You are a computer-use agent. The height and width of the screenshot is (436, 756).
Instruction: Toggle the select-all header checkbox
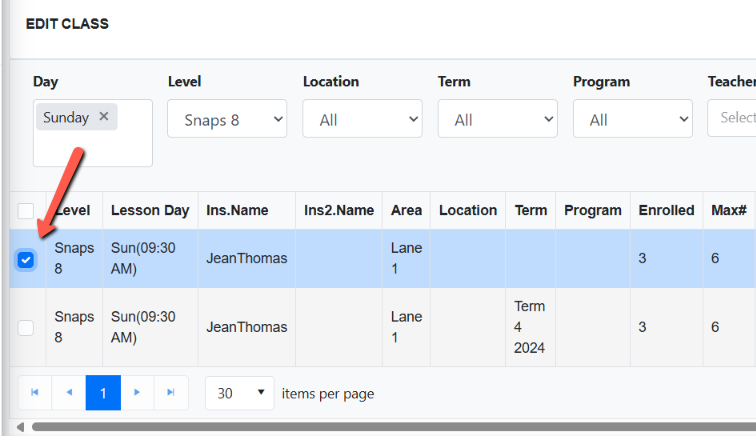pyautogui.click(x=26, y=211)
